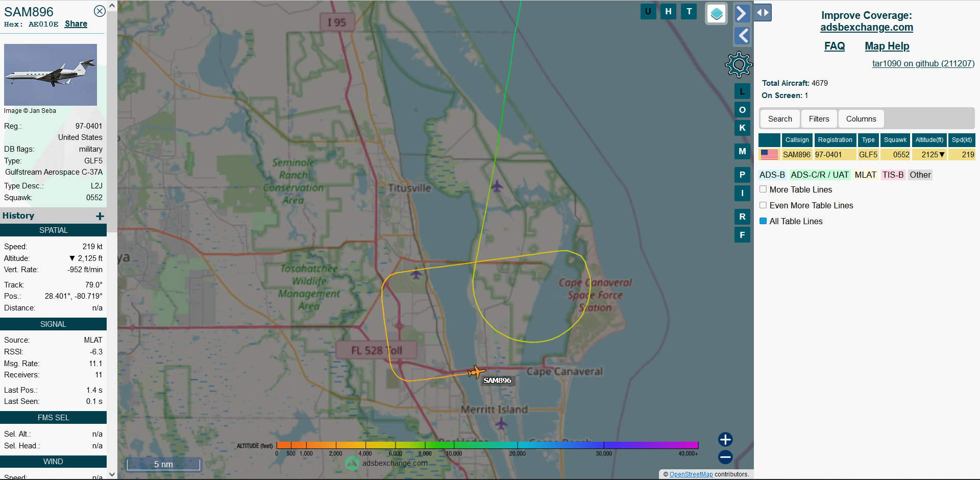This screenshot has width=980, height=480.
Task: Click the F map toggle button
Action: pos(742,235)
